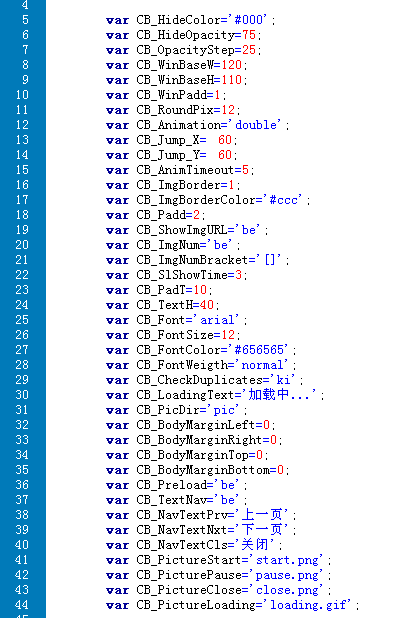Click line number 30 in the gutter
413x618 pixels.
pyautogui.click(x=22, y=395)
